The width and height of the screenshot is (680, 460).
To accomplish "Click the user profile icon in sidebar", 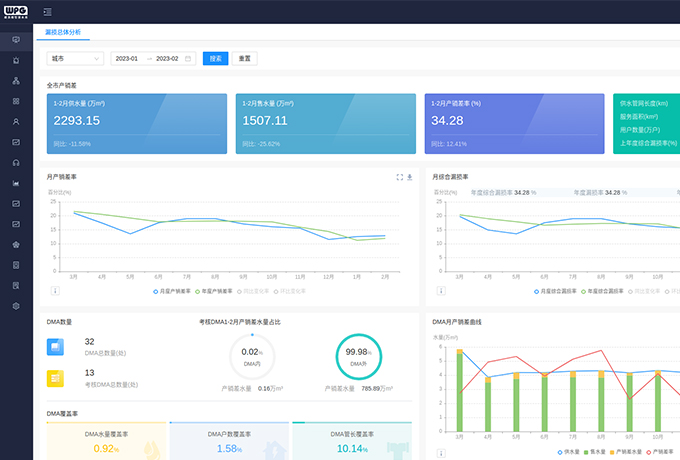I will (16, 121).
